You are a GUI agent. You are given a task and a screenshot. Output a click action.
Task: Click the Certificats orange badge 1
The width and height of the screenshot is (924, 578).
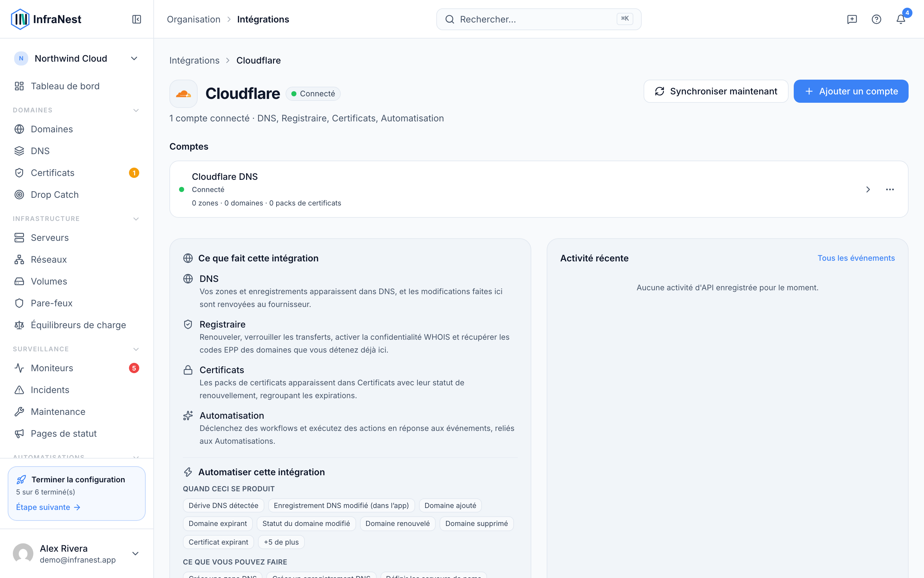point(134,173)
